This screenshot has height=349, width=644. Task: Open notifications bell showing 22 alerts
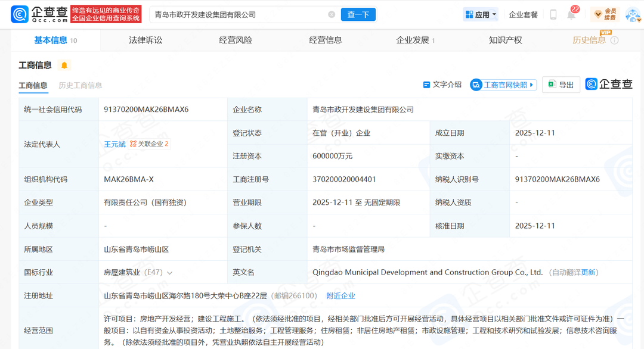click(x=571, y=15)
